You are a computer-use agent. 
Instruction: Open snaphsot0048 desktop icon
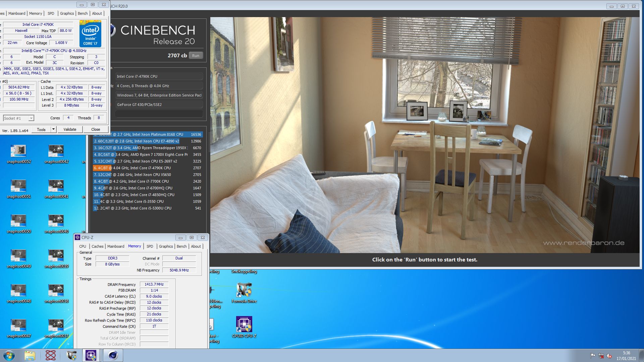[18, 294]
